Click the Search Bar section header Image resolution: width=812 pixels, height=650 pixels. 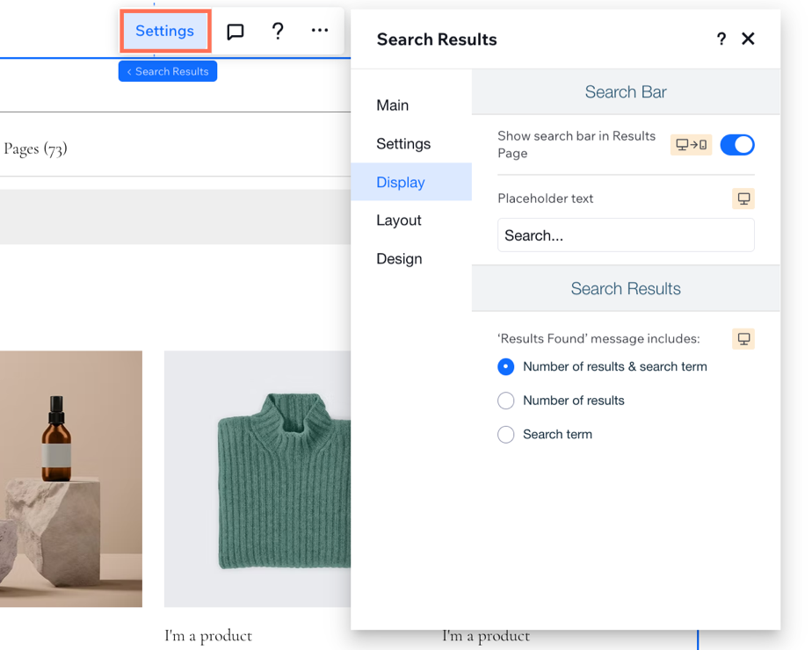tap(626, 91)
